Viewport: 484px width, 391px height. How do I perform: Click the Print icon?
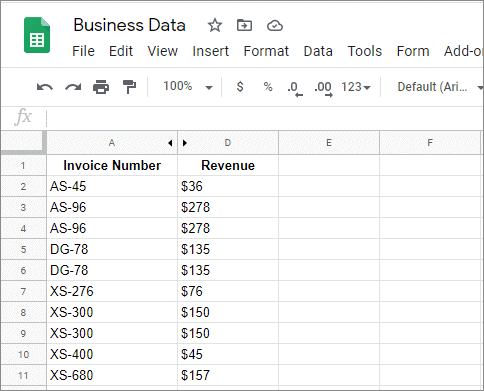coord(101,87)
